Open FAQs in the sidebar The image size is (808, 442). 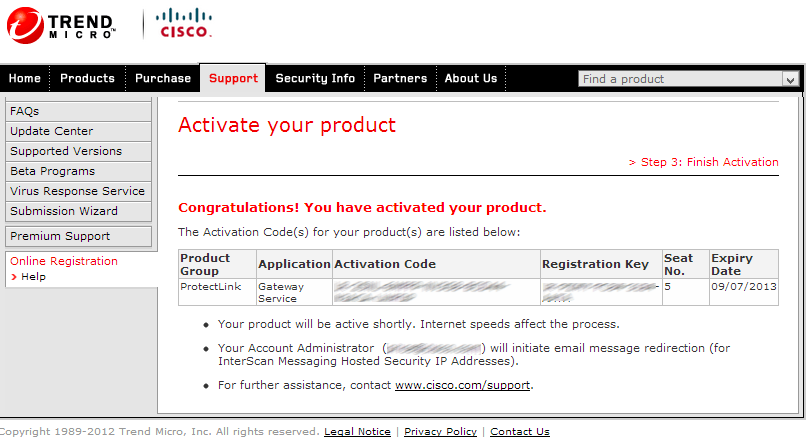point(78,111)
